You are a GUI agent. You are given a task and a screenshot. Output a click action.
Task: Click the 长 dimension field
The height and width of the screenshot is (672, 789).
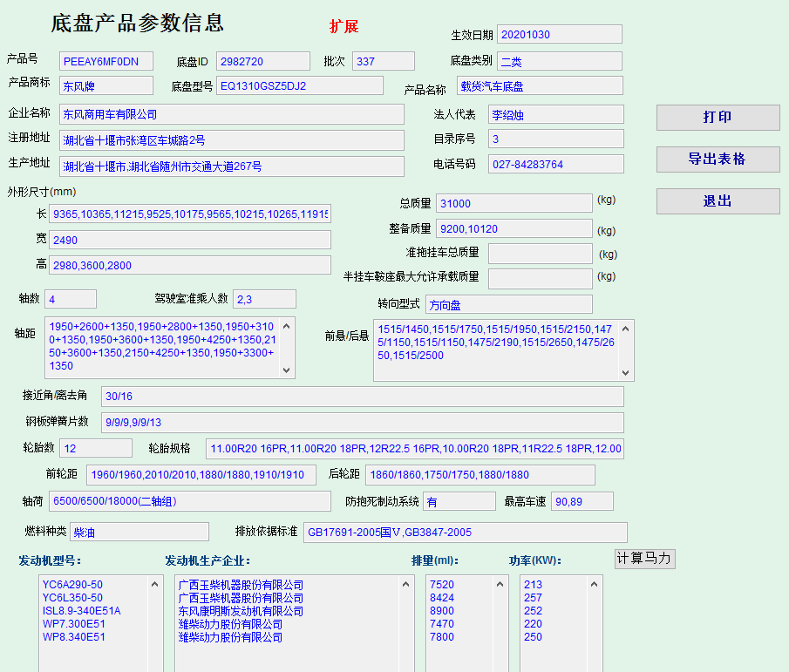[x=190, y=214]
